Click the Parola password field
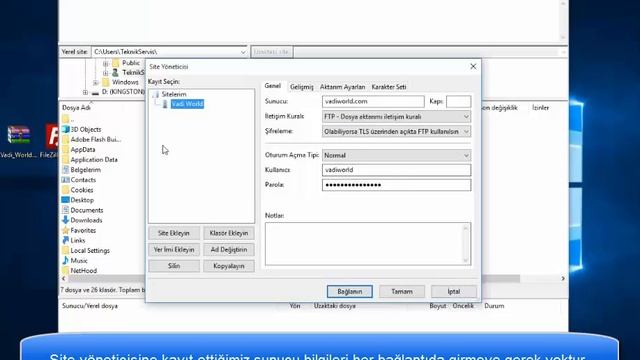The width and height of the screenshot is (640, 360). (396, 185)
